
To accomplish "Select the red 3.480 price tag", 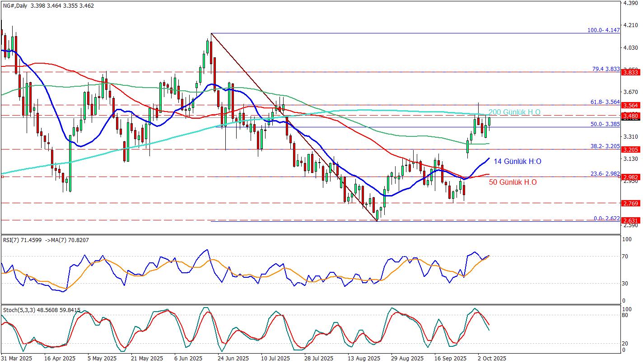I will pyautogui.click(x=630, y=116).
